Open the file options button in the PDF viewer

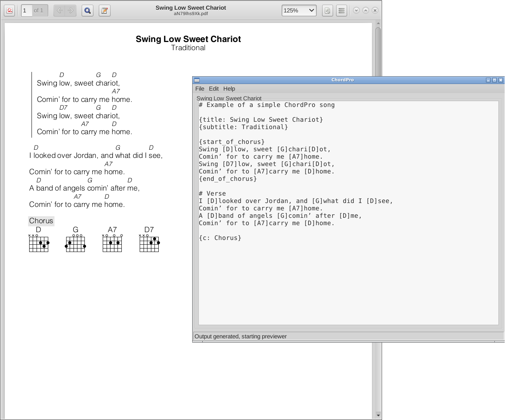[x=328, y=10]
